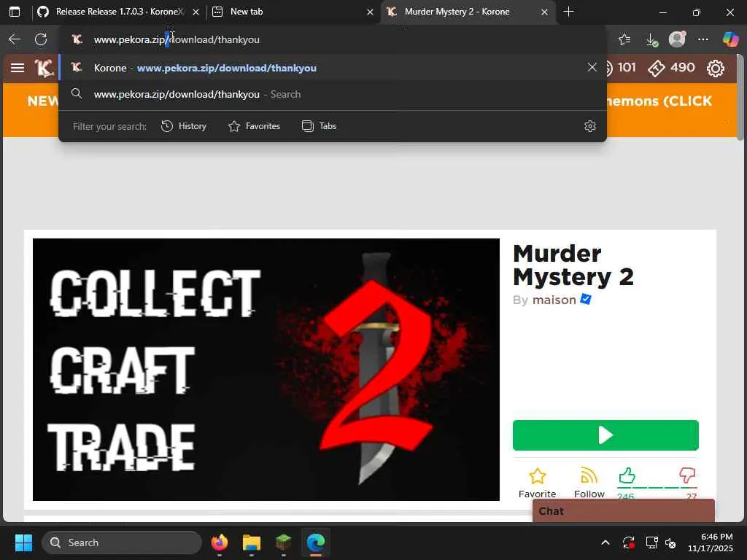747x560 pixels.
Task: Click the sync status tray icon
Action: [x=628, y=542]
